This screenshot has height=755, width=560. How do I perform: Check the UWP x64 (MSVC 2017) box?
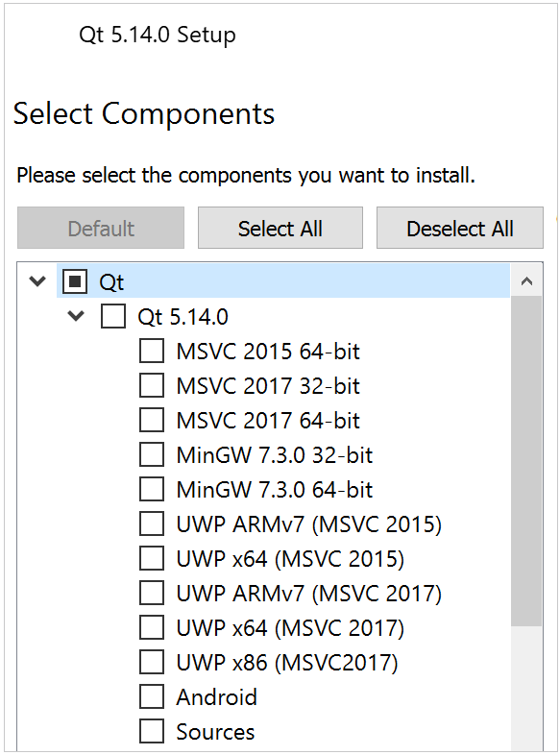pos(152,628)
